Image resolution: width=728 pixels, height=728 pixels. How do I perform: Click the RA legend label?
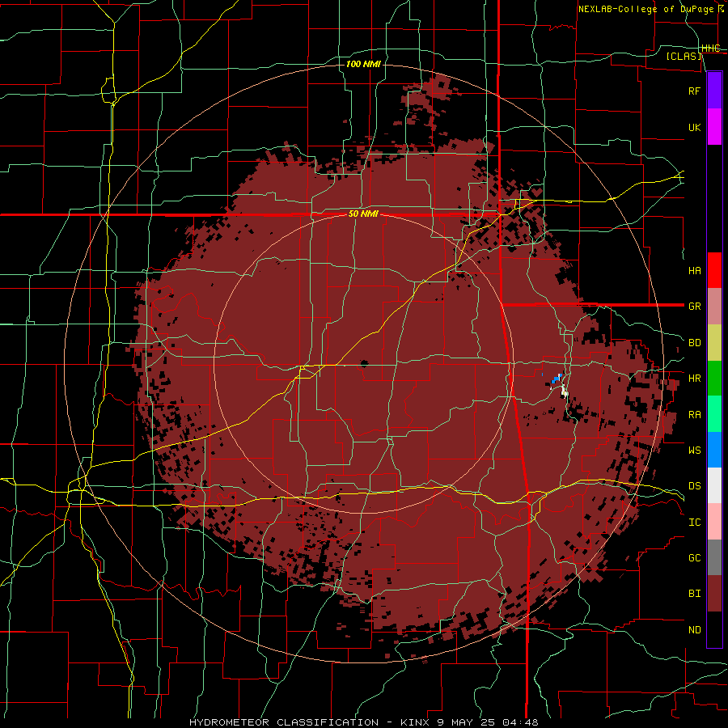point(694,415)
